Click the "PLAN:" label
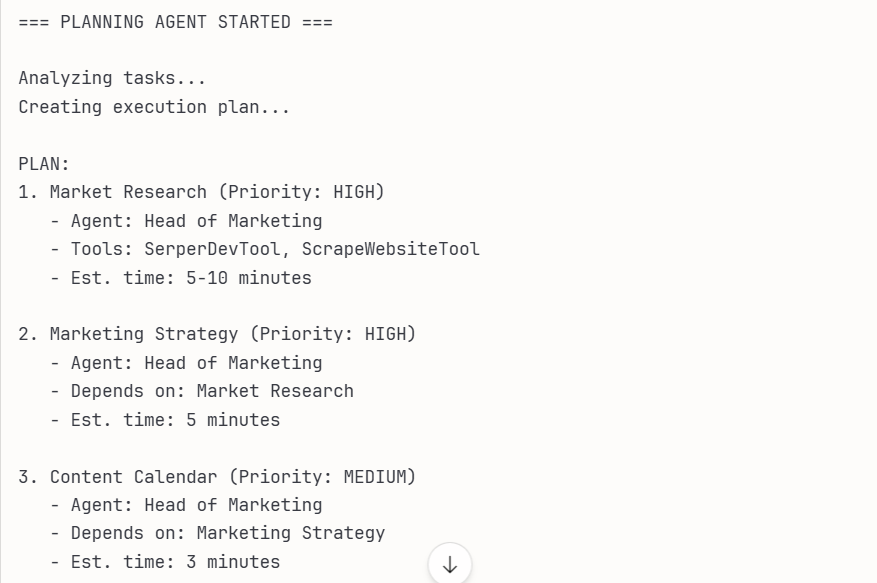The width and height of the screenshot is (877, 583). point(44,164)
